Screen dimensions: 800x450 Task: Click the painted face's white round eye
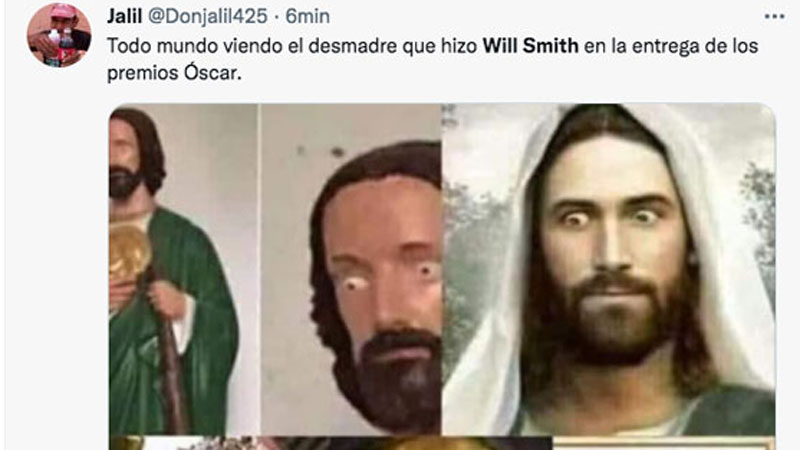354,285
